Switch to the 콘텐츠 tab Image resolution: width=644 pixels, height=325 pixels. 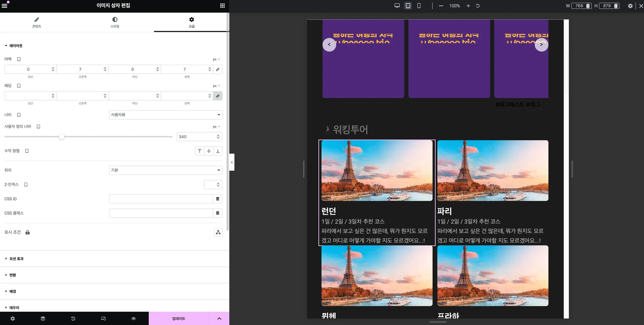coord(37,22)
